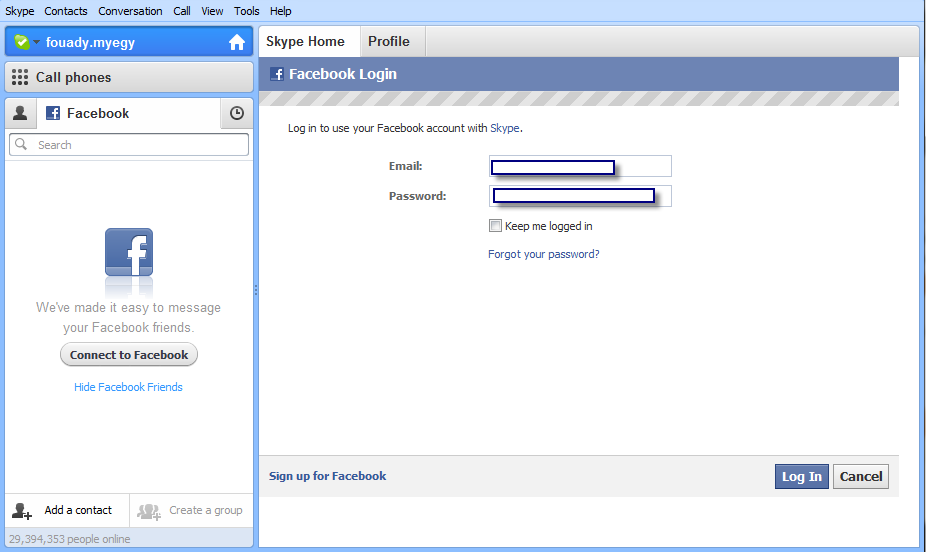Open the Help menu
The image size is (926, 552).
coord(281,11)
